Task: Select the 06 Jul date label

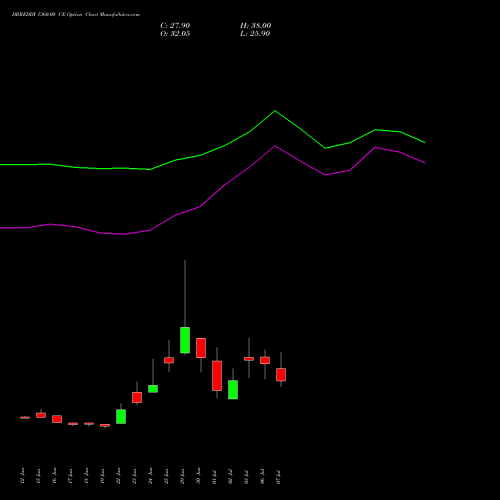Action: [x=262, y=477]
